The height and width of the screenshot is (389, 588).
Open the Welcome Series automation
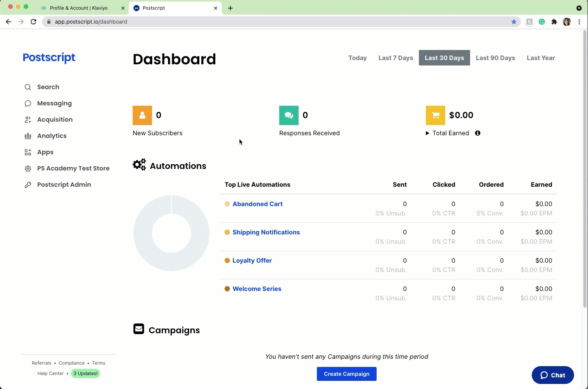tap(257, 289)
